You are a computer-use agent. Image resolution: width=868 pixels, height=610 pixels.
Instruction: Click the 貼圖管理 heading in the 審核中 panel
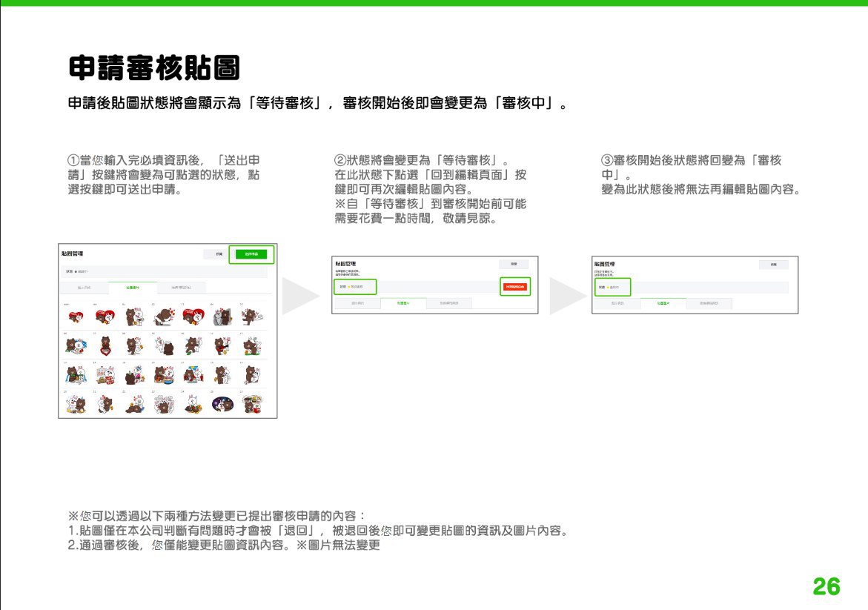coord(605,264)
